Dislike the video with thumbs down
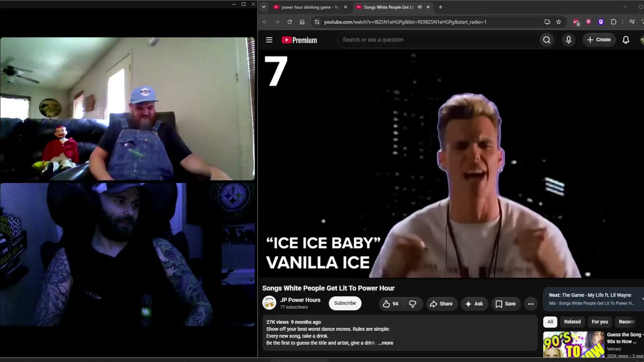Viewport: 644px width, 362px height. [413, 304]
